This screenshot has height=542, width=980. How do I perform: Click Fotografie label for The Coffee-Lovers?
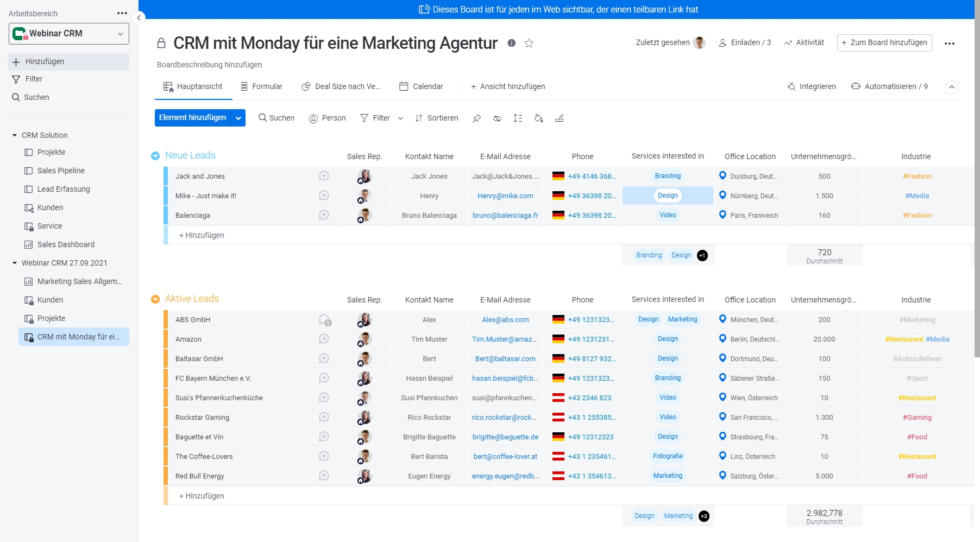(x=668, y=456)
